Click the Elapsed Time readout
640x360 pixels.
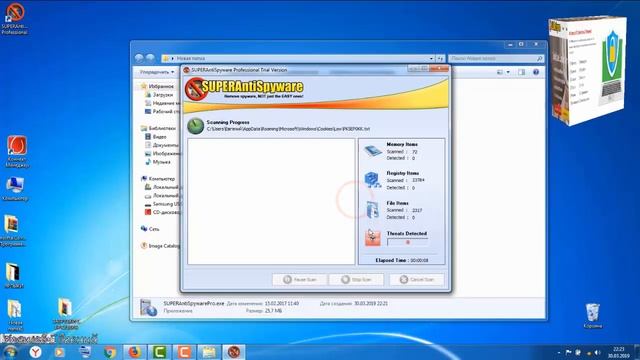click(402, 260)
